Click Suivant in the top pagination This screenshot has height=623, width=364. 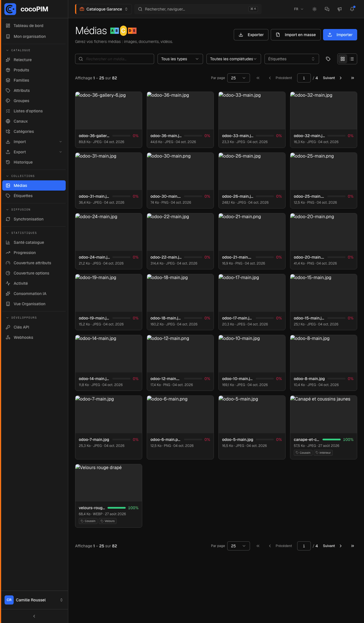coord(332,78)
